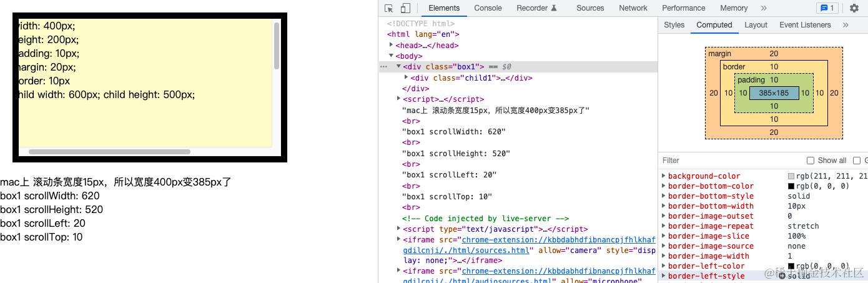Screen dimensions: 868x283
Task: Select the Computed sidebar tab
Action: (x=714, y=25)
